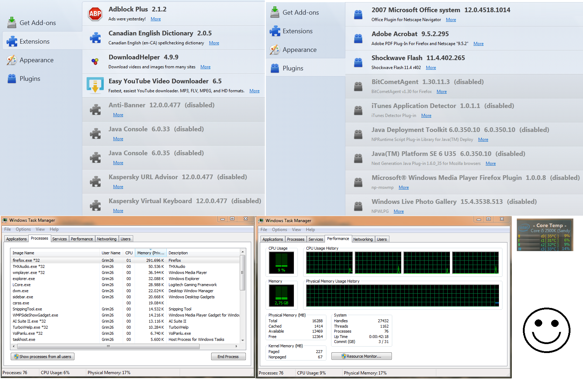Click the process list vertical scrollbar down arrow

pyautogui.click(x=243, y=340)
